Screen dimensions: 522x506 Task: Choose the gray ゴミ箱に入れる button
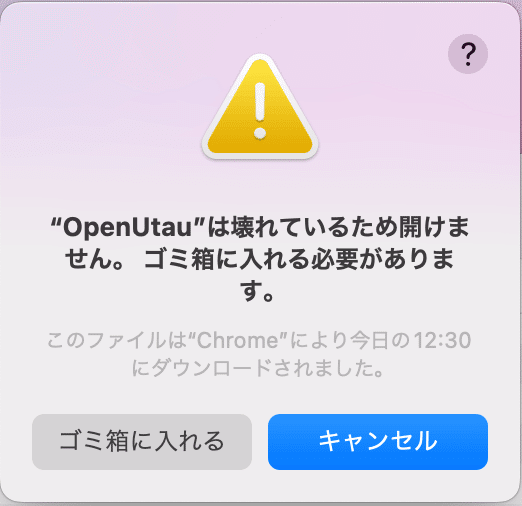(142, 442)
